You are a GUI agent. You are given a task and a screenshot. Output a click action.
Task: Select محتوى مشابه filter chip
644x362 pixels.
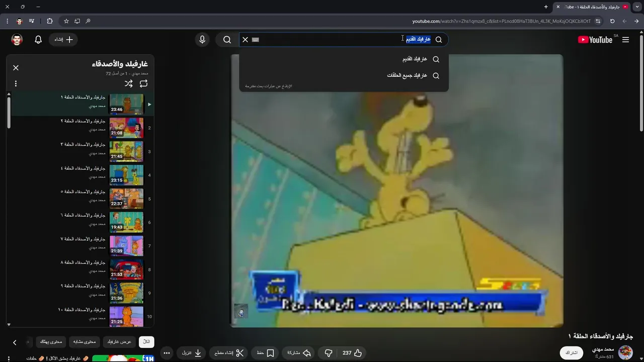[x=85, y=342]
